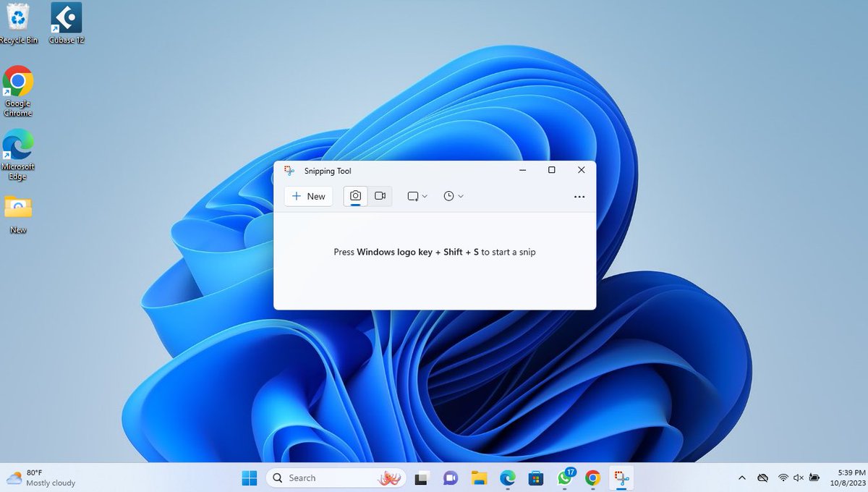Maximize the Snipping Tool window
The width and height of the screenshot is (868, 492).
[552, 170]
